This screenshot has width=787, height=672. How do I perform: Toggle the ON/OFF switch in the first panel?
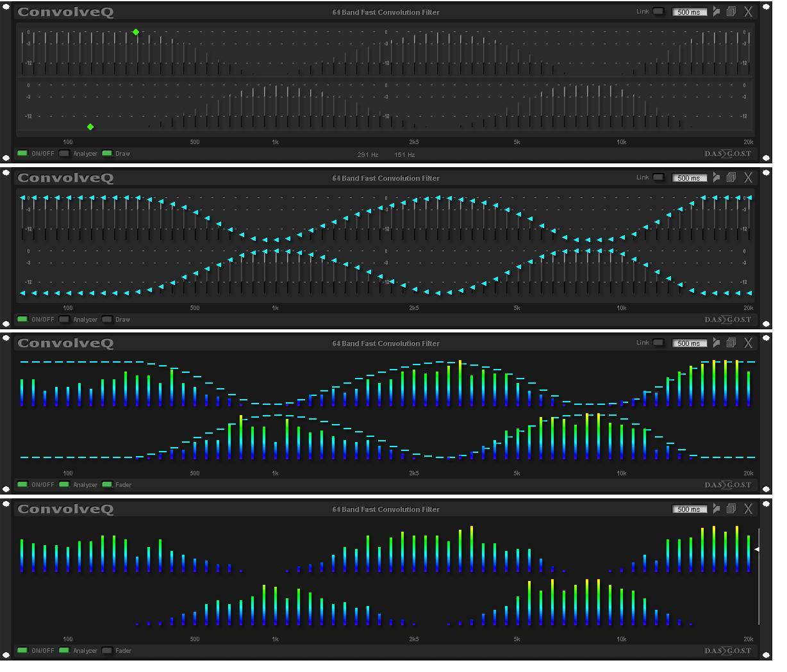pos(22,154)
